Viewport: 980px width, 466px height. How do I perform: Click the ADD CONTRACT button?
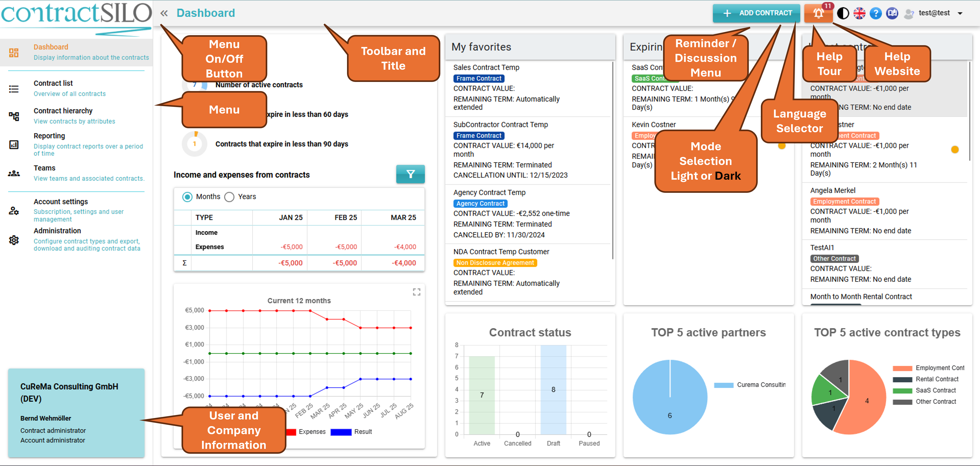[x=756, y=13]
